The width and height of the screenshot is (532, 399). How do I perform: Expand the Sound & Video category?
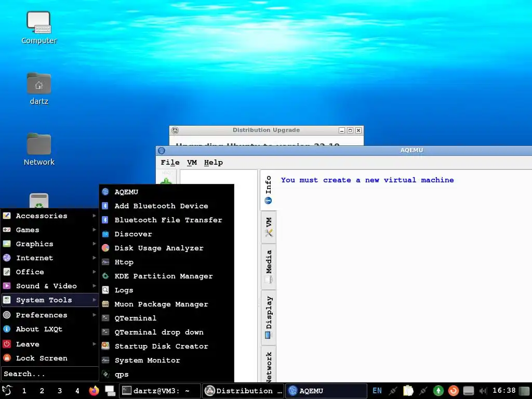pyautogui.click(x=49, y=286)
